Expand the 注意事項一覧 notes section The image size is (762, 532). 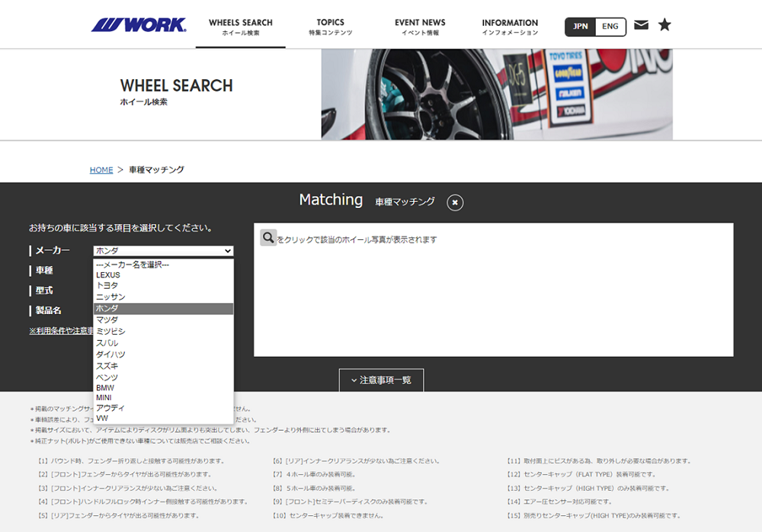(381, 380)
